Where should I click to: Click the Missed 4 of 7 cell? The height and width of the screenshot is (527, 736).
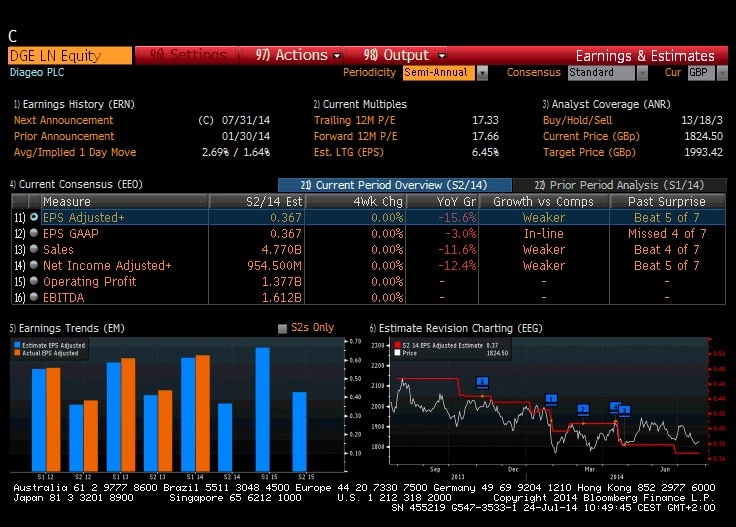click(x=667, y=233)
